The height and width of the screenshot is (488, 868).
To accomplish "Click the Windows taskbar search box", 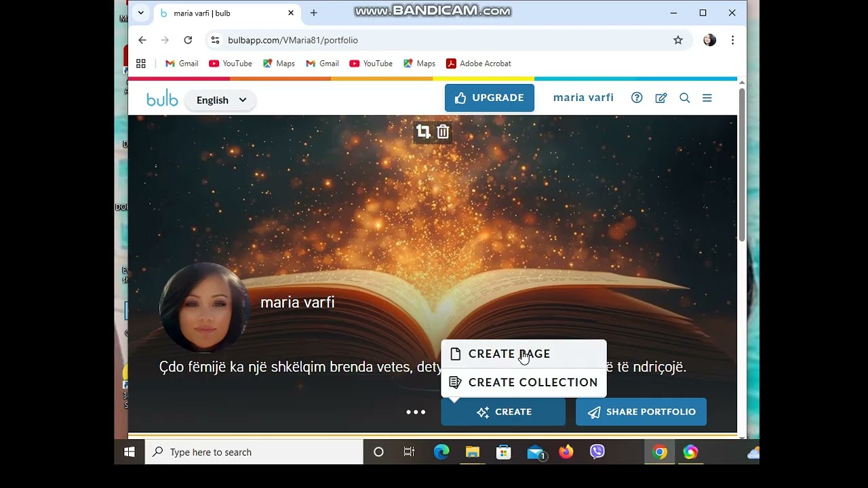I will click(x=254, y=452).
